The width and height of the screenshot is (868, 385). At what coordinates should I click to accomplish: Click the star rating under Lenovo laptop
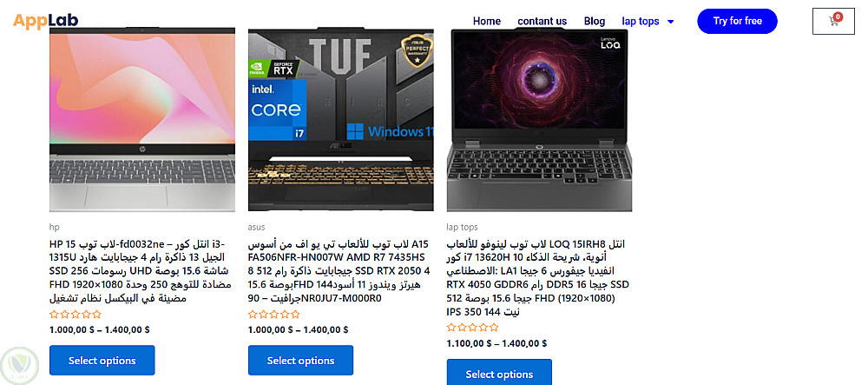(473, 328)
